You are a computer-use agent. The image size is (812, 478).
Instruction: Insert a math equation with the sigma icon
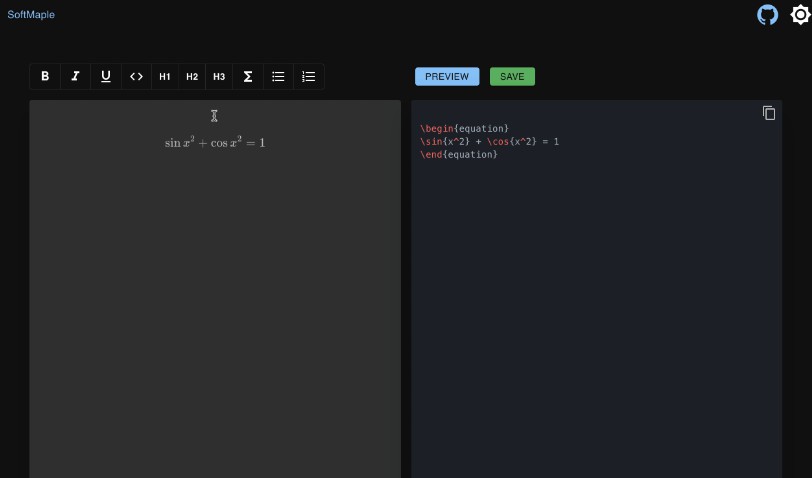tap(248, 77)
